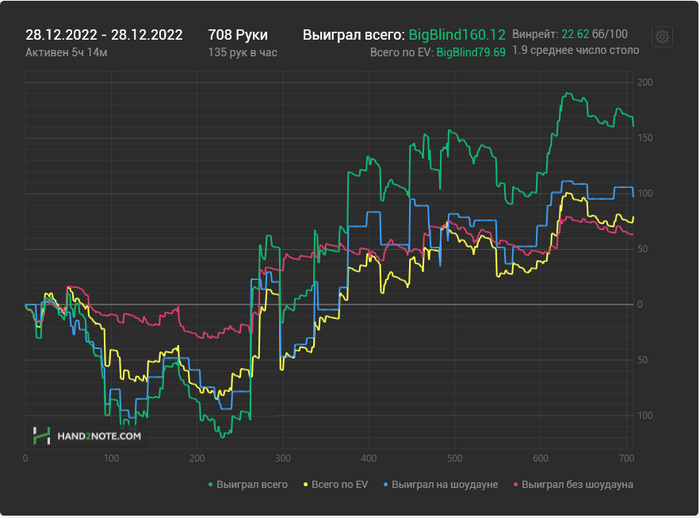Click the '1.9 среднее число столо' text

[x=576, y=50]
